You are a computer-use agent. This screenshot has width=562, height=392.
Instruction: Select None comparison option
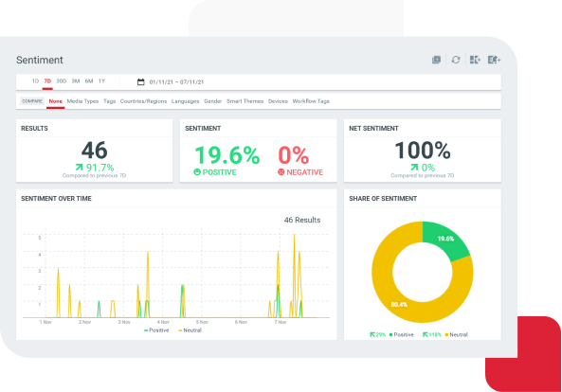pyautogui.click(x=55, y=101)
